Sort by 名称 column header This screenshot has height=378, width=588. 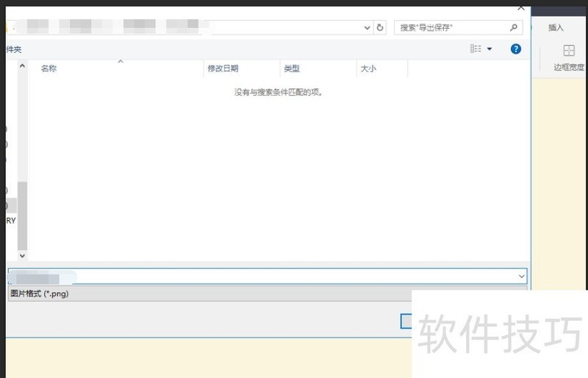click(49, 68)
